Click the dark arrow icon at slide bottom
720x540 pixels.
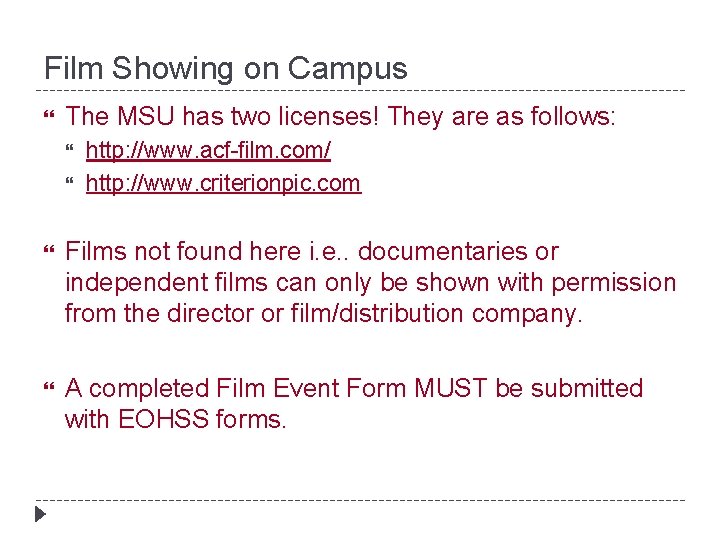(40, 514)
